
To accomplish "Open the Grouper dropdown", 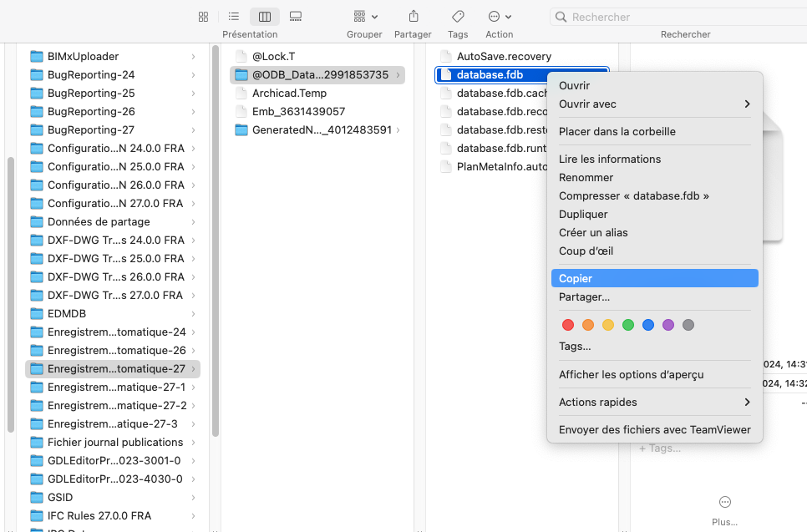I will pyautogui.click(x=365, y=17).
